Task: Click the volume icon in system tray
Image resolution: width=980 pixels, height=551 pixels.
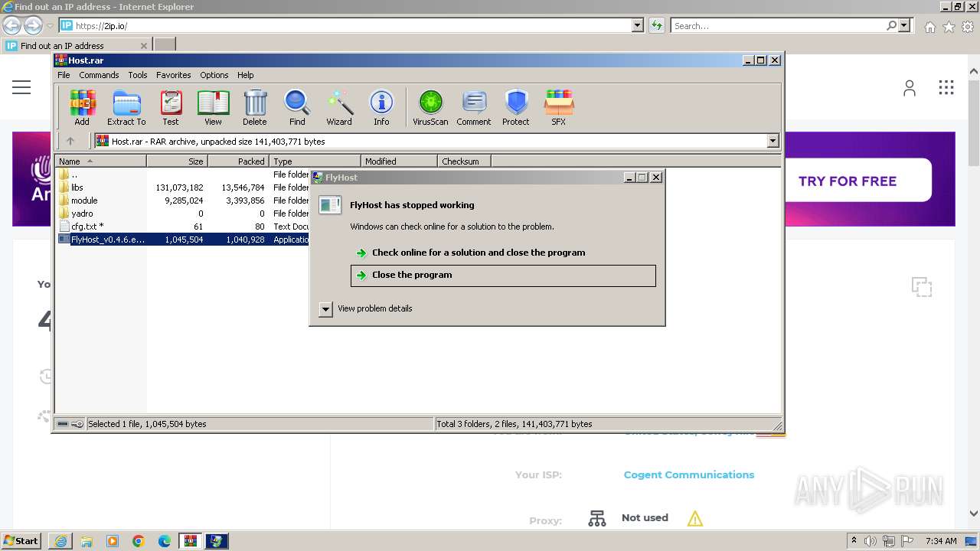Action: [x=871, y=540]
